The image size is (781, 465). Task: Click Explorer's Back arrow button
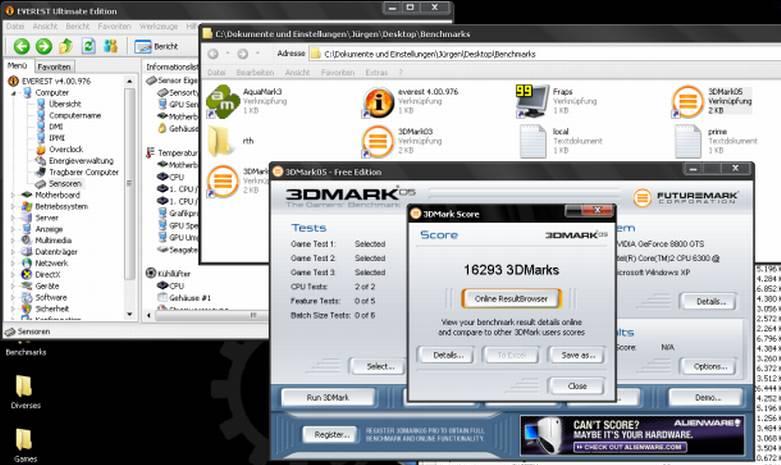213,54
